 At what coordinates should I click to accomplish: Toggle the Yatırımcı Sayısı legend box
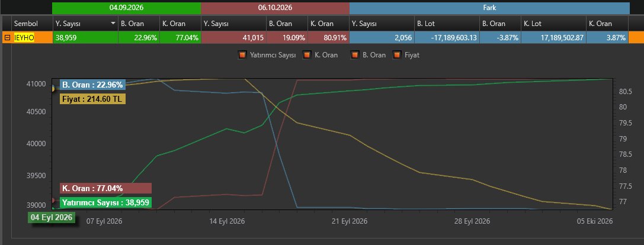[243, 54]
